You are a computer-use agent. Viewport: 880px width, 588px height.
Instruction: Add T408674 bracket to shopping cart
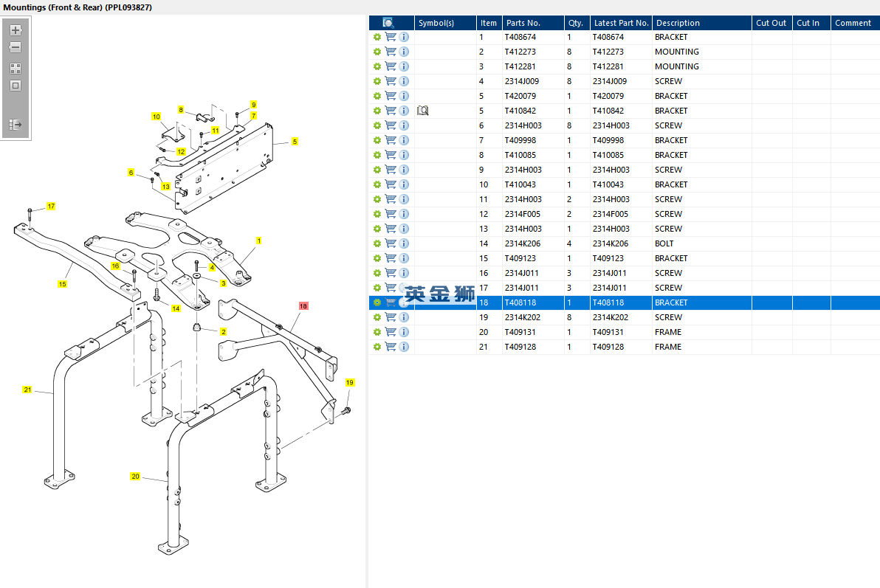click(x=391, y=37)
